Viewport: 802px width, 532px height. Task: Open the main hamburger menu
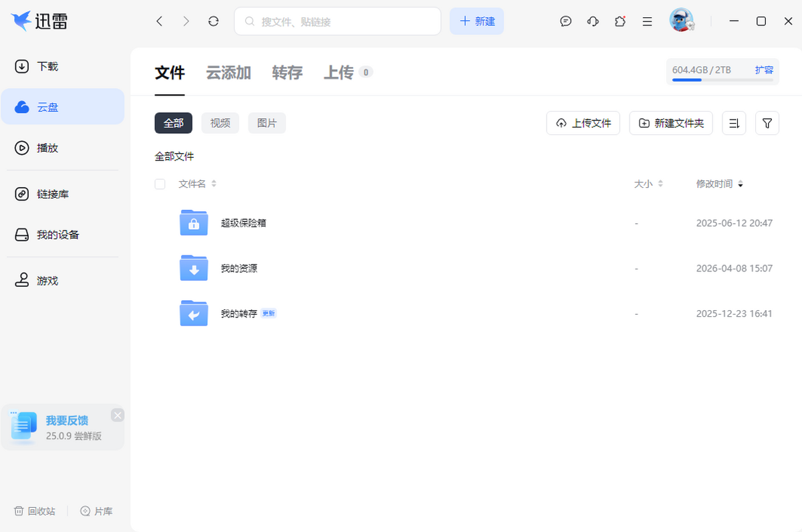coord(647,21)
